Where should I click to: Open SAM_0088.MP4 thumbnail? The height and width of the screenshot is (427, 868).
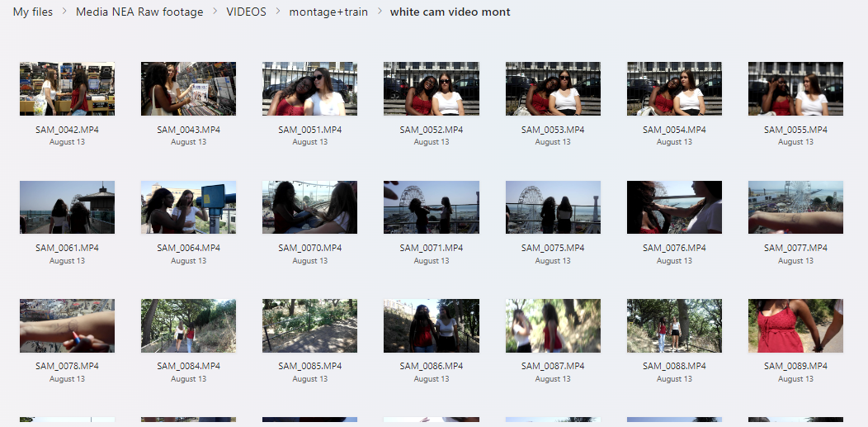pyautogui.click(x=674, y=325)
